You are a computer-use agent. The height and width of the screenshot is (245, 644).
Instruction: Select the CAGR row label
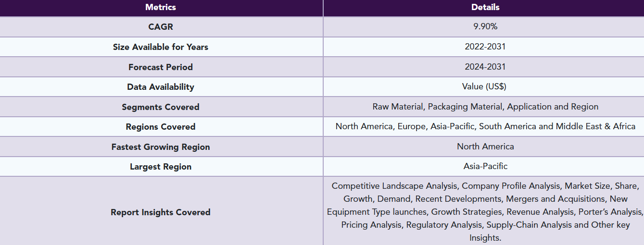coord(161,27)
